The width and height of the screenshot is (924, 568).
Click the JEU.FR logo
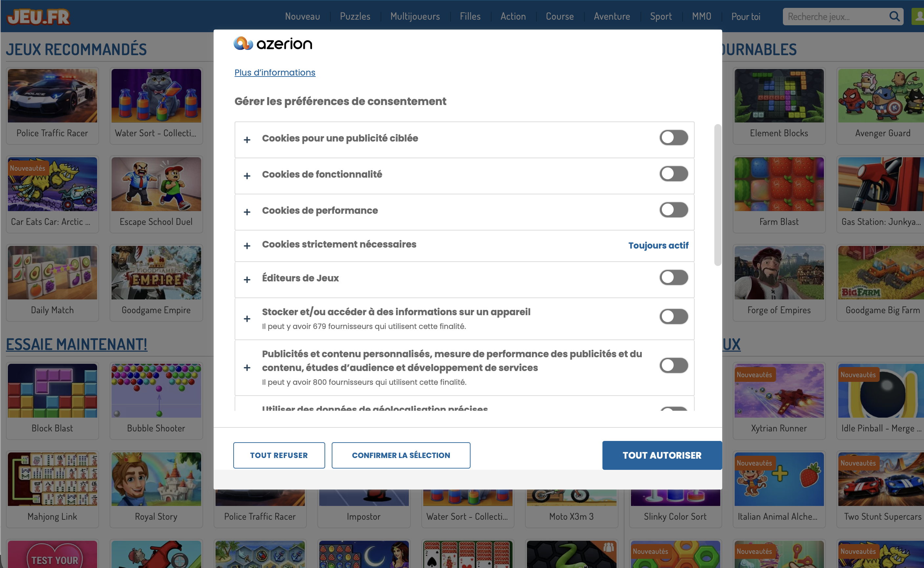pyautogui.click(x=38, y=17)
